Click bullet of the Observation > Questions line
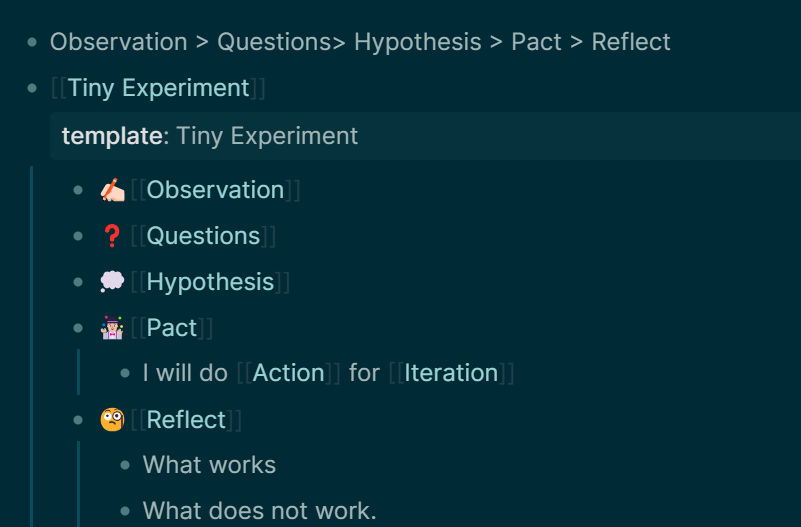The image size is (801, 527). pos(32,42)
